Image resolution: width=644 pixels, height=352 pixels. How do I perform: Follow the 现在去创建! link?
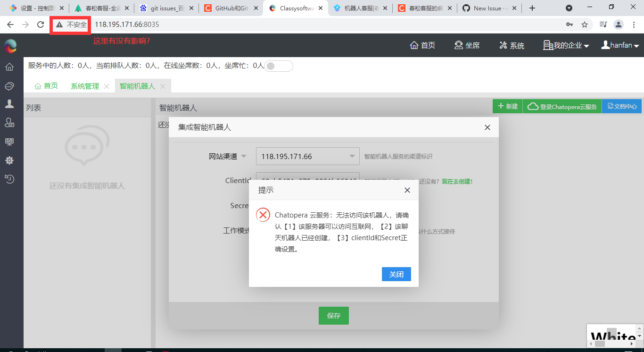tap(457, 181)
